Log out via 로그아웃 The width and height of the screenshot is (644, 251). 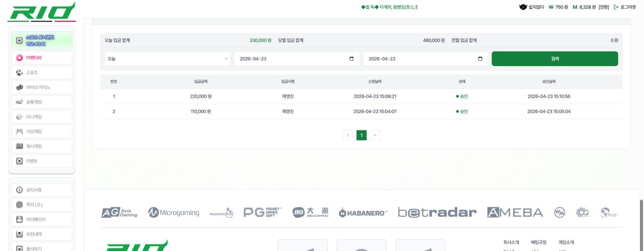coord(625,7)
